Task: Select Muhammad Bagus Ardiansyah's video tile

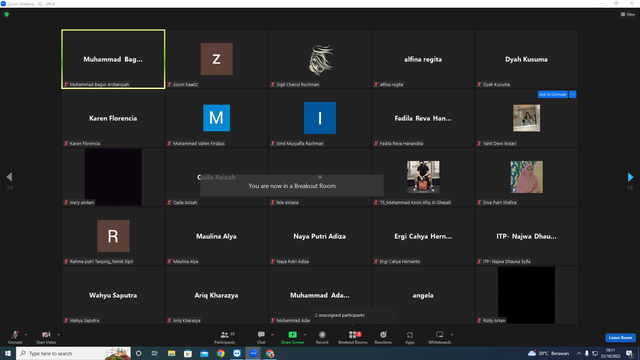Action: 113,59
